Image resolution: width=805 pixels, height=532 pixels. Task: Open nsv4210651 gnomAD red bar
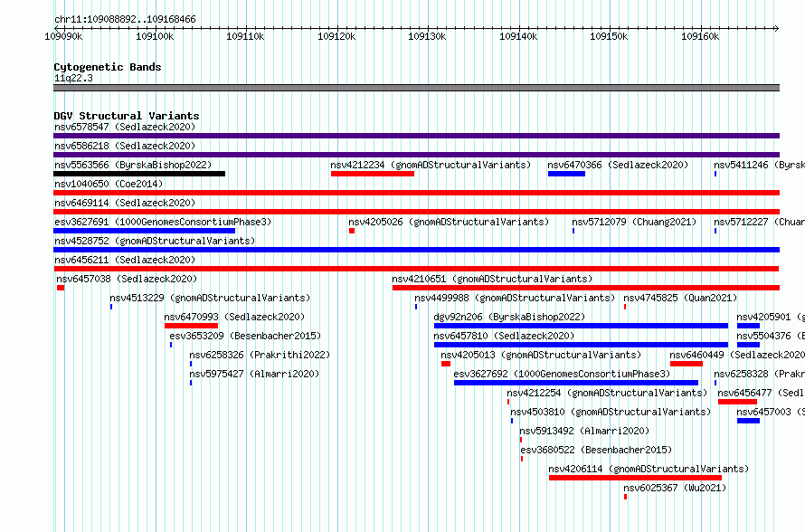click(x=586, y=288)
